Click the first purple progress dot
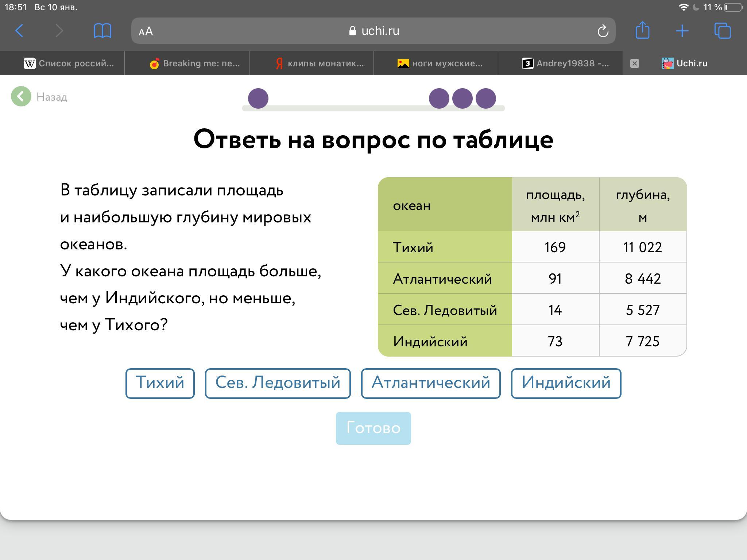The height and width of the screenshot is (560, 747). coord(258,98)
